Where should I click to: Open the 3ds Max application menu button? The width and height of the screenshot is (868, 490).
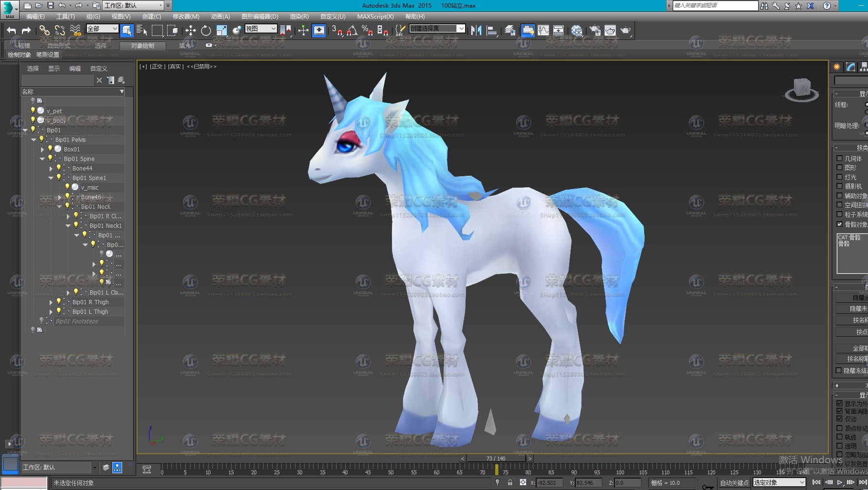9,9
